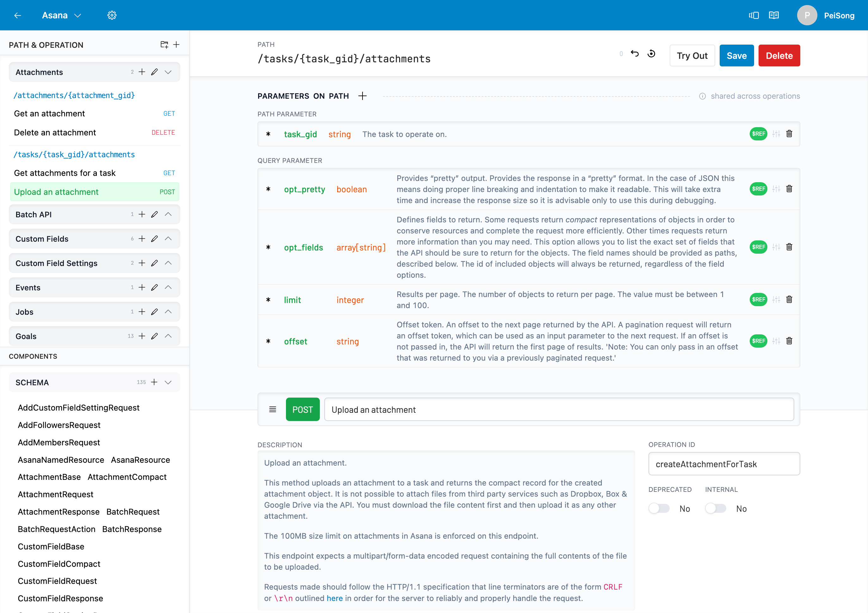The width and height of the screenshot is (868, 613).
Task: Click the red Delete button
Action: pos(779,56)
